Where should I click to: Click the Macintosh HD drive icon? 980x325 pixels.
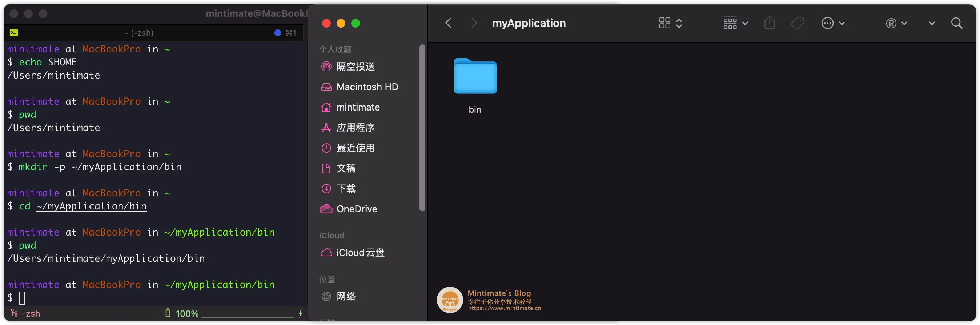pos(326,87)
